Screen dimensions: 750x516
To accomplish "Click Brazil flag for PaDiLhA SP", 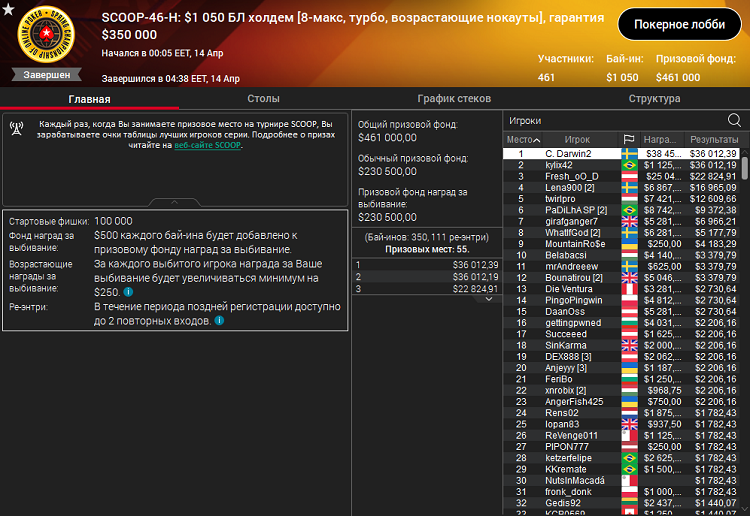I will pos(629,210).
